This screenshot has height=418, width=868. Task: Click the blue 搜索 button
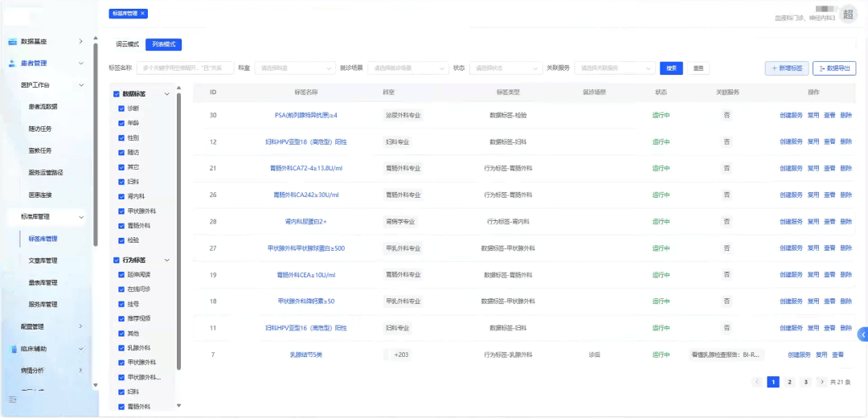tap(671, 68)
